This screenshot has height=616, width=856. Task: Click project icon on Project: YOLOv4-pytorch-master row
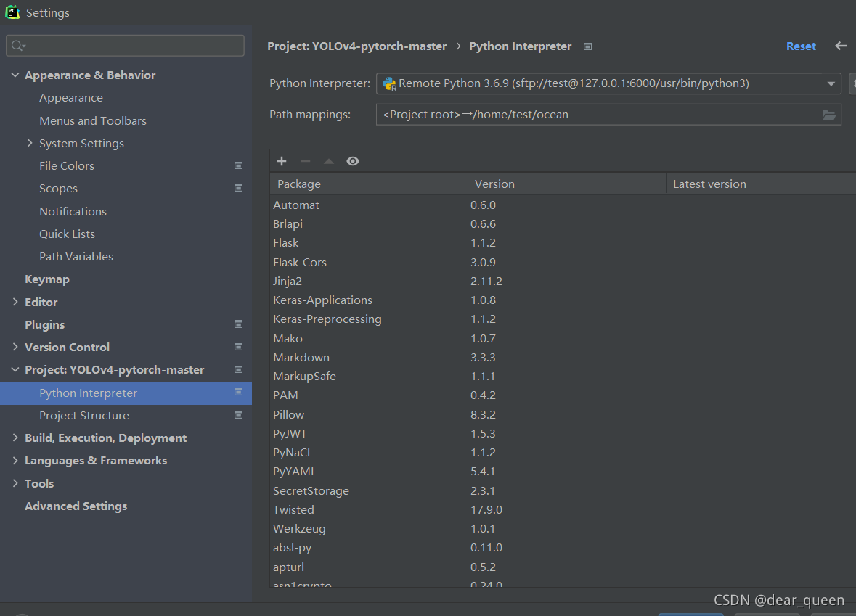(x=239, y=369)
